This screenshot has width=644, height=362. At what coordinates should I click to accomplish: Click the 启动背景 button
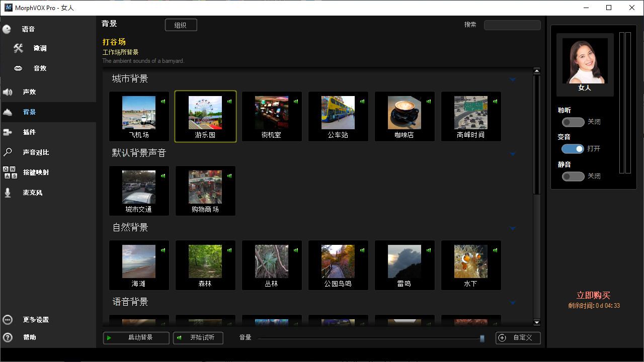tap(136, 338)
